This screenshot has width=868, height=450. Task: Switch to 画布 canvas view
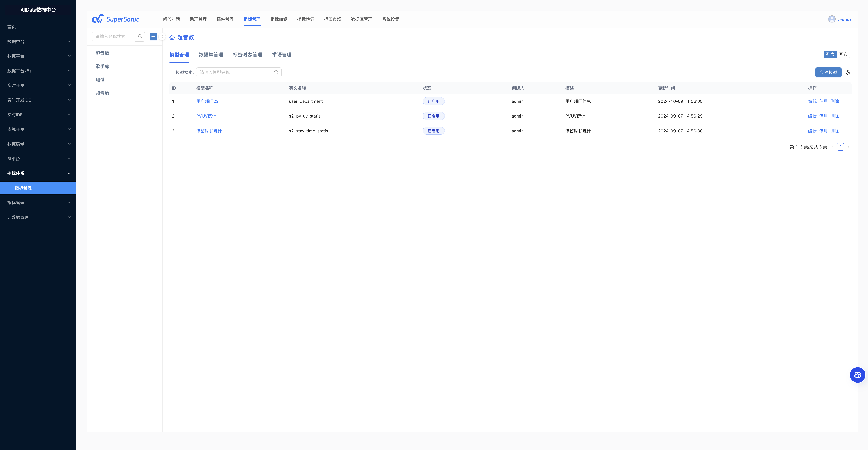click(x=843, y=54)
